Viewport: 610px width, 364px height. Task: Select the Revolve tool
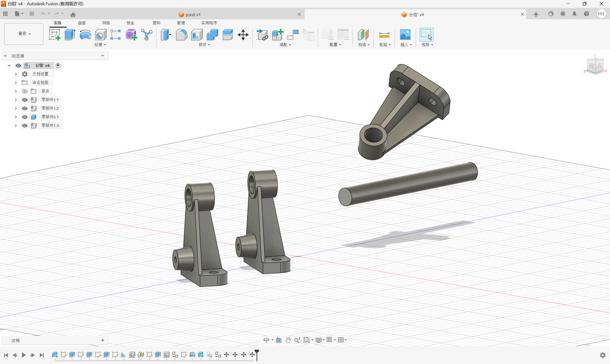click(85, 35)
